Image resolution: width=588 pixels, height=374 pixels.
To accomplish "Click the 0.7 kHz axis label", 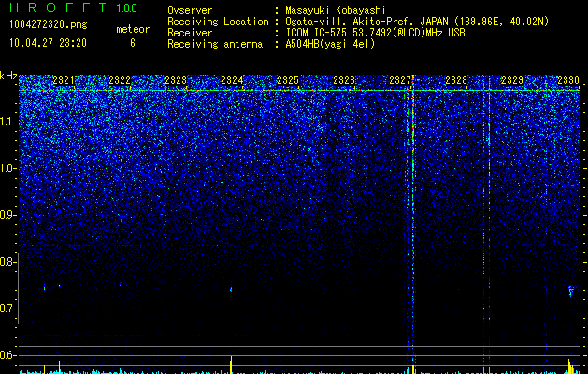I will [x=7, y=309].
